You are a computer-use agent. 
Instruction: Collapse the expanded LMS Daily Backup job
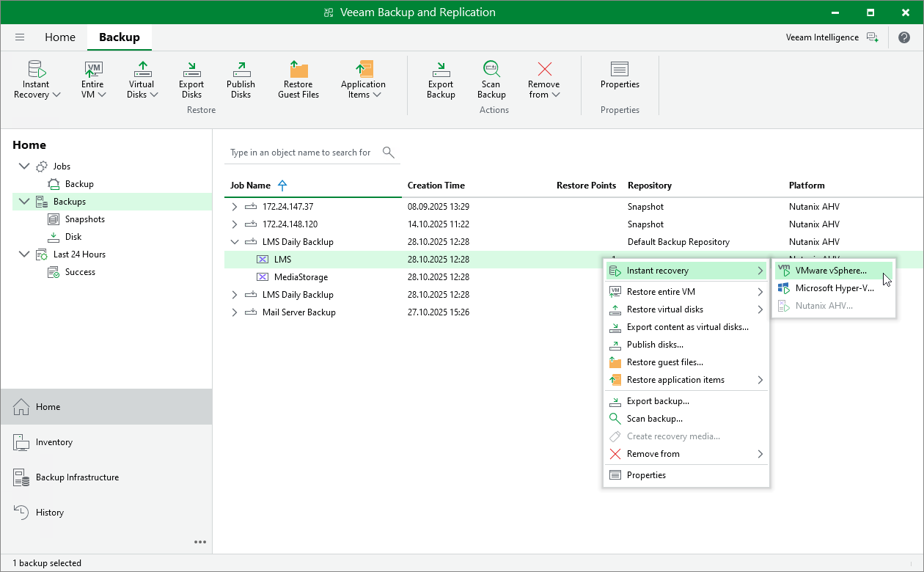click(235, 242)
